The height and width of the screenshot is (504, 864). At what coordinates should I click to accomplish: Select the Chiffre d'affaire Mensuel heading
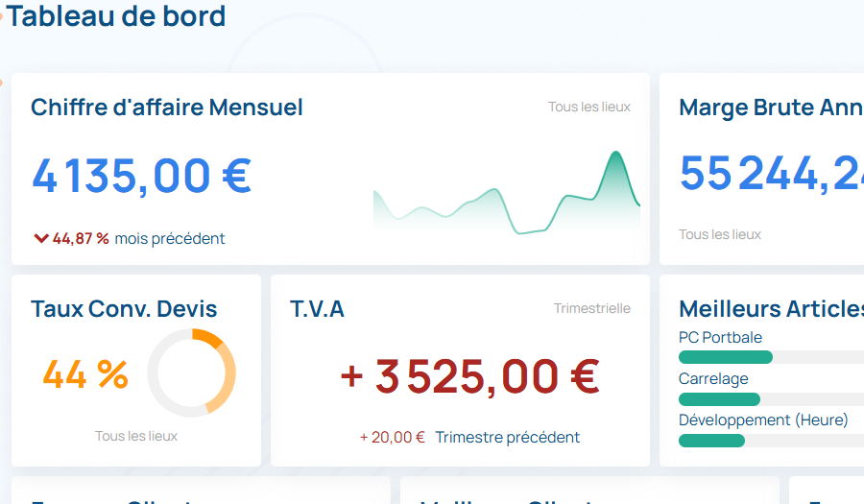[167, 107]
